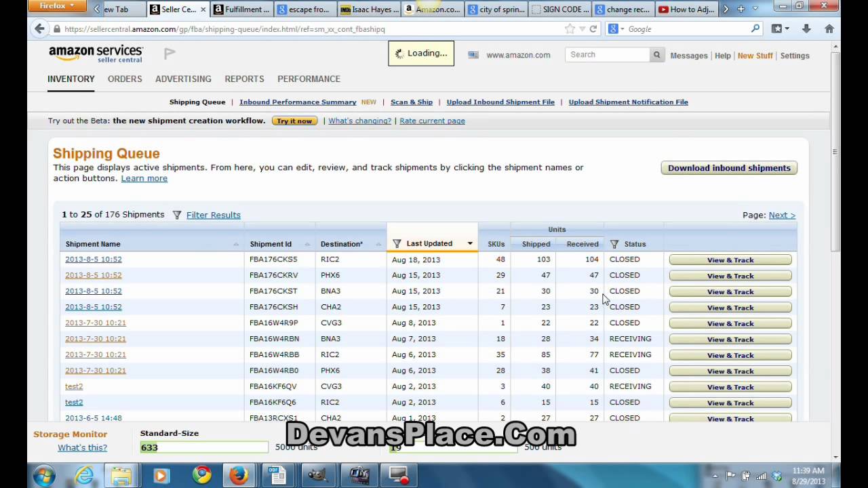Open the Scan & Ship link

pyautogui.click(x=412, y=102)
